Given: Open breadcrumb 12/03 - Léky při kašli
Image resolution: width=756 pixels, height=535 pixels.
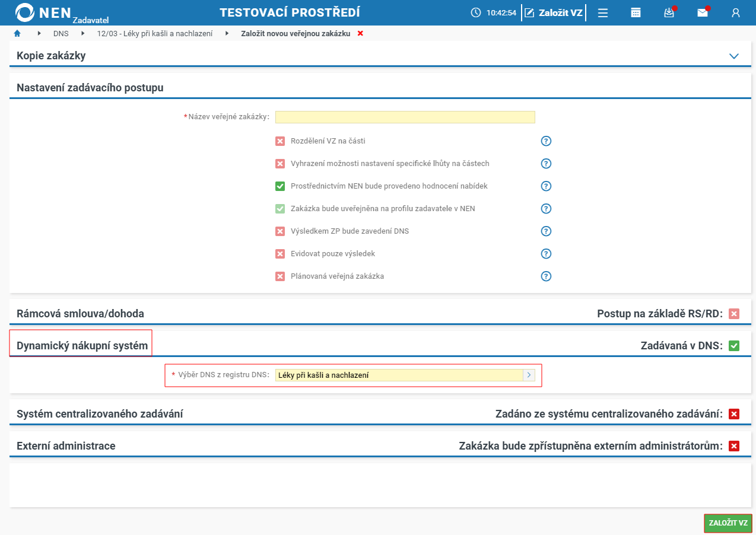Looking at the screenshot, I should [x=155, y=34].
